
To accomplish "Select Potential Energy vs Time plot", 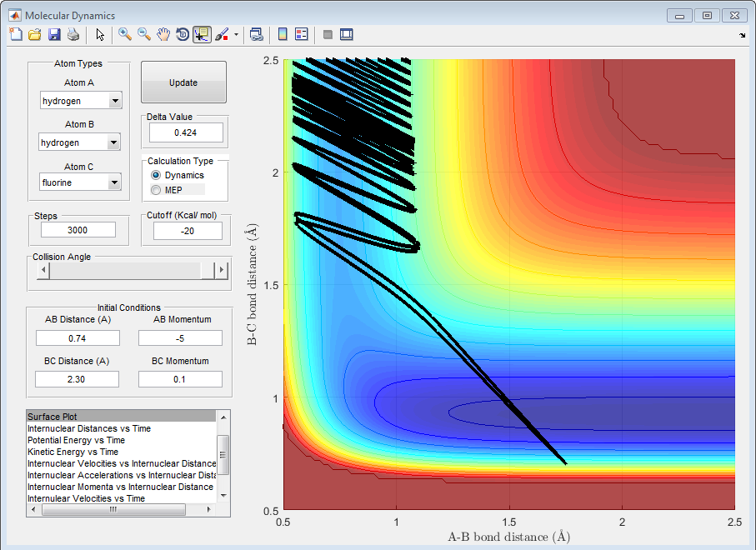I will point(76,440).
